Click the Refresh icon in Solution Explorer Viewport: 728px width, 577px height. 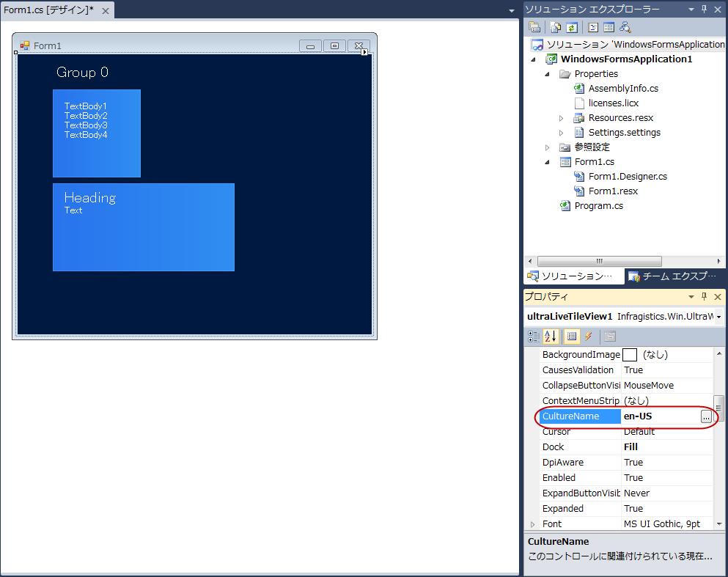(571, 27)
